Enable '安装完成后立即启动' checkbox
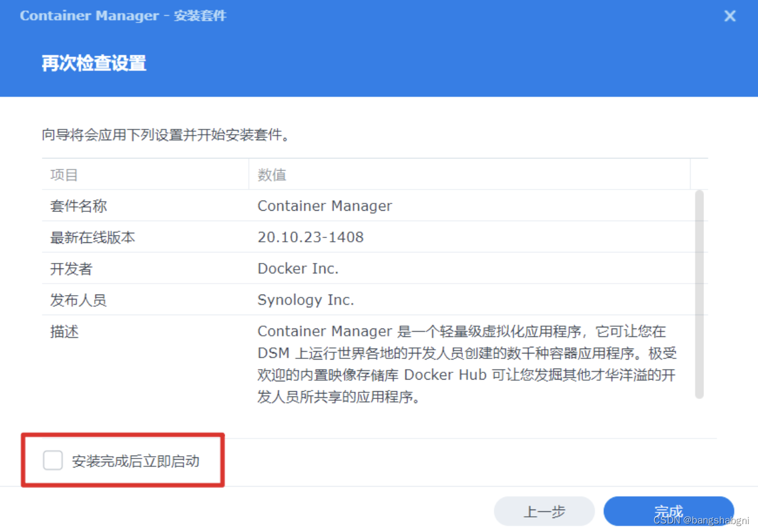This screenshot has height=532, width=758. coord(53,460)
